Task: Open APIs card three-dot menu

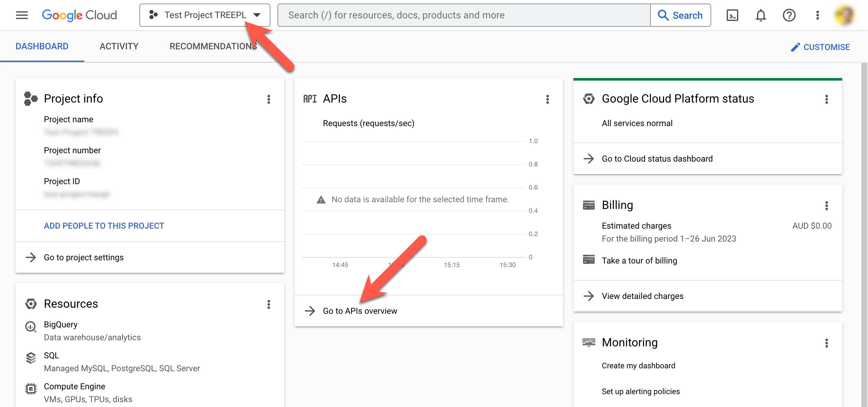Action: [547, 99]
